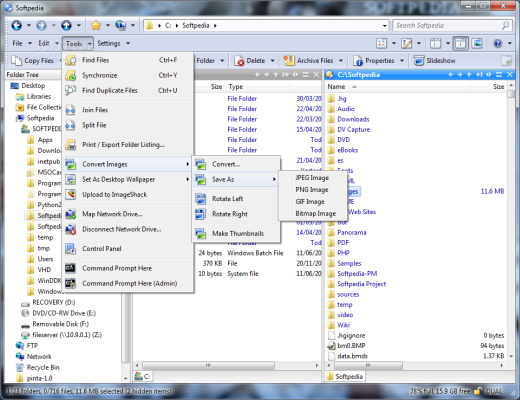Image resolution: width=520 pixels, height=400 pixels.
Task: Choose PNG Image under Save As
Action: pyautogui.click(x=313, y=190)
